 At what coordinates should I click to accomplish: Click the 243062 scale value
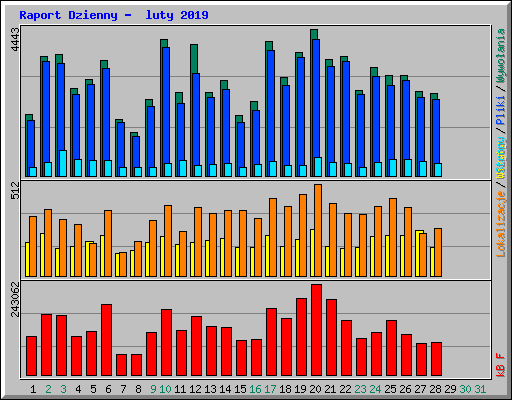click(15, 299)
